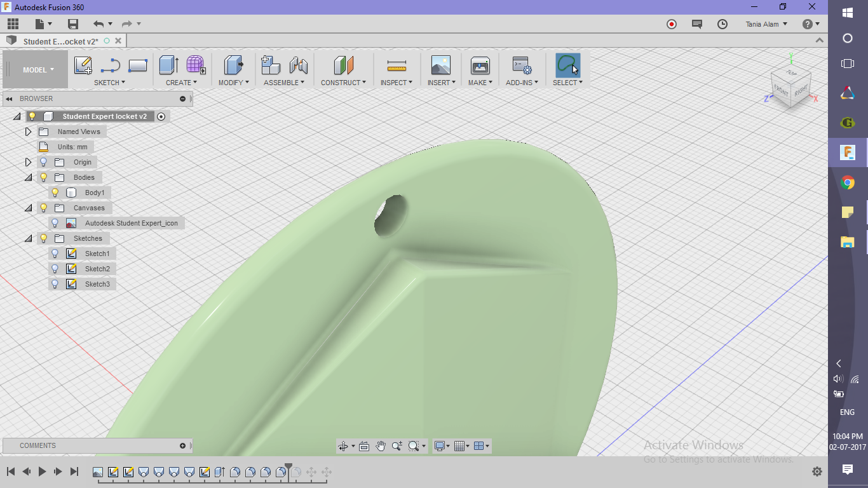Click the Insert Decal image icon

click(x=440, y=65)
